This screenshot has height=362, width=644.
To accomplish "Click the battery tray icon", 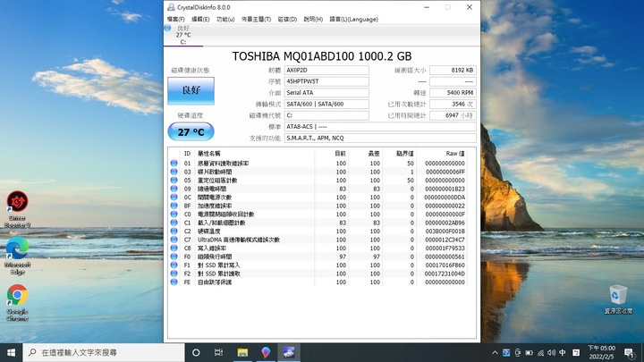I will tap(529, 352).
